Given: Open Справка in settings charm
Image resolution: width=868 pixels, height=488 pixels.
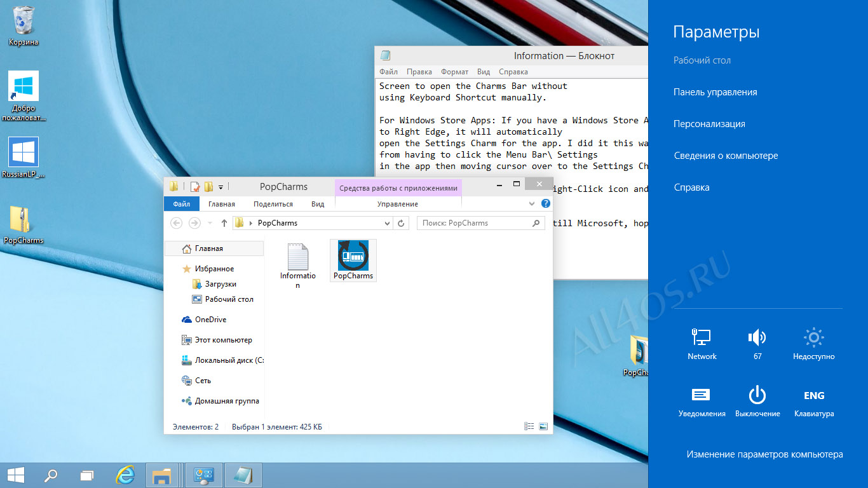Looking at the screenshot, I should [691, 187].
